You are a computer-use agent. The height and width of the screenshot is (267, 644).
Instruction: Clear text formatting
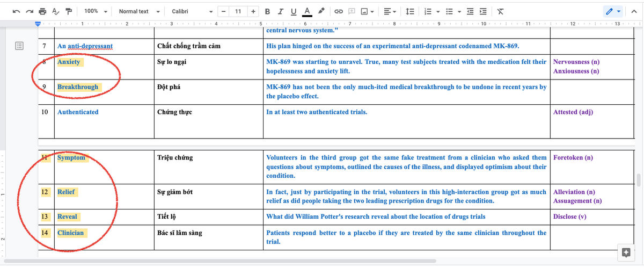500,11
